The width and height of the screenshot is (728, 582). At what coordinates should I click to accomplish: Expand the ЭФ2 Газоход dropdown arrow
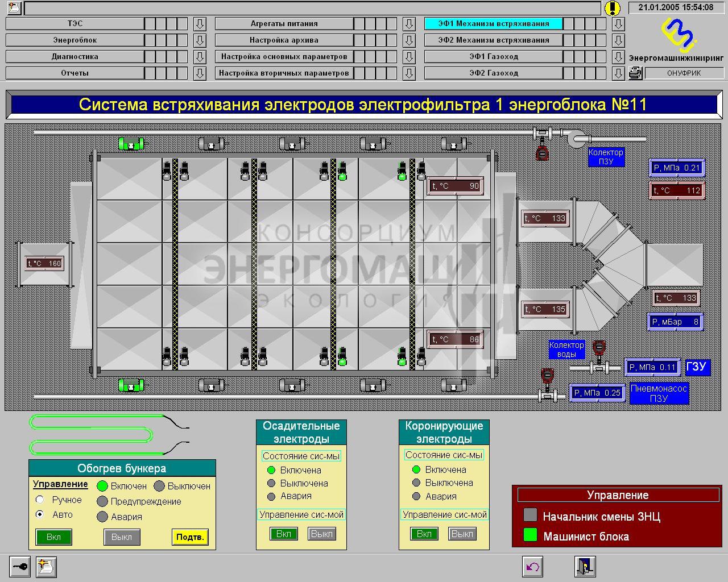pos(618,73)
